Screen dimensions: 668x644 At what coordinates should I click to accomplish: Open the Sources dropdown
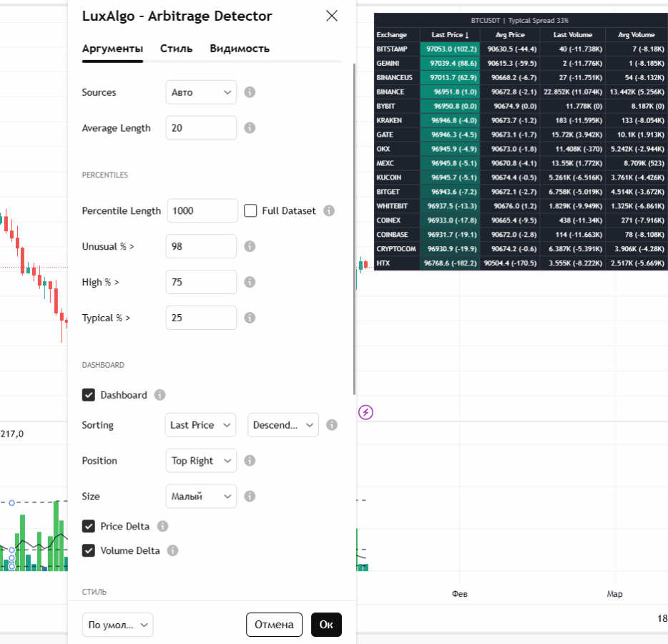(201, 92)
